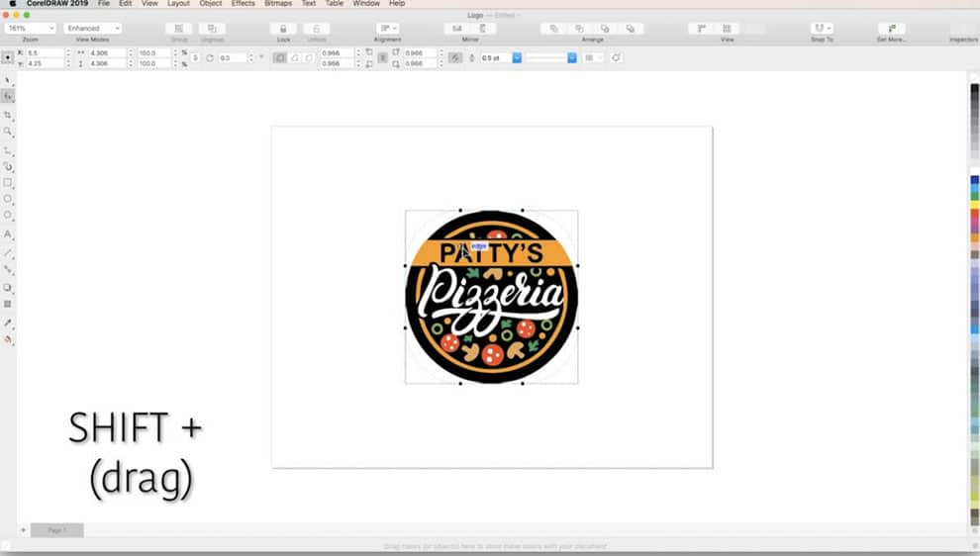Select the Shape edit tool
Viewport: 980px width, 556px height.
(8, 96)
